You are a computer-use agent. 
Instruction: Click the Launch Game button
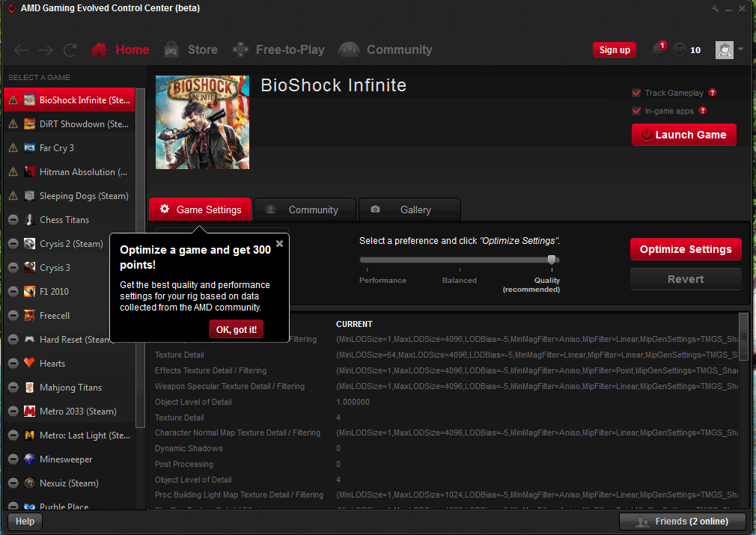click(x=683, y=135)
